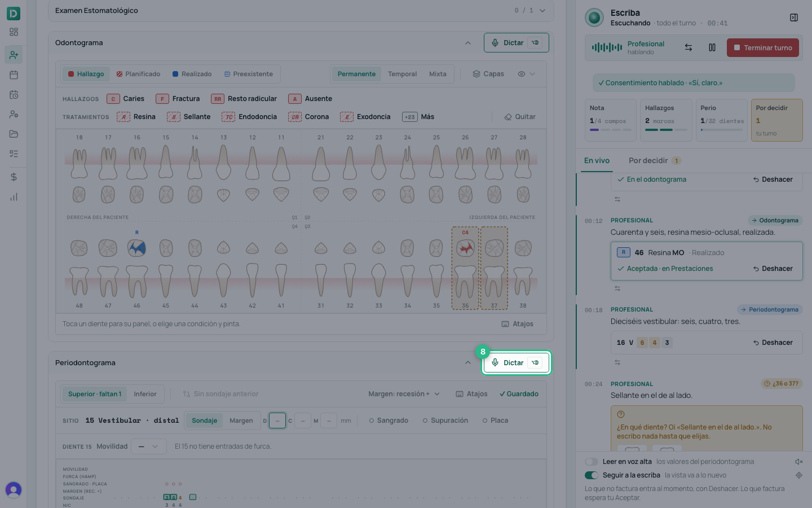Viewport: 812px width, 508px height.
Task: Select the Temporal dentition tab
Action: click(x=402, y=74)
